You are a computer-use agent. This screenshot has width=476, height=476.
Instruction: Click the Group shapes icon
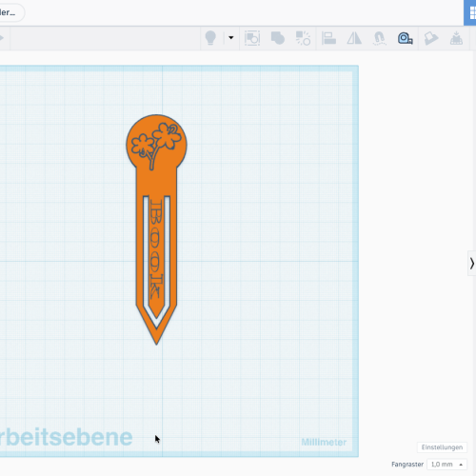point(252,38)
